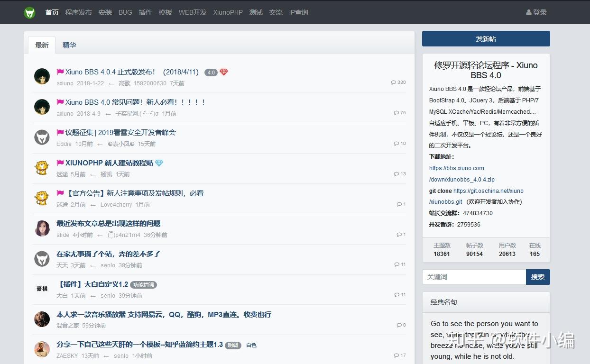The height and width of the screenshot is (364, 590).
Task: Open the BUG navigation item
Action: coord(125,12)
